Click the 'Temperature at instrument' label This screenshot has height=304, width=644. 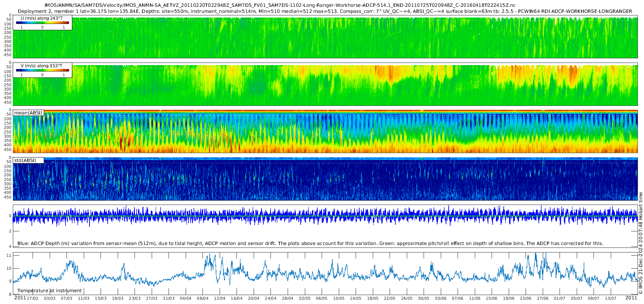pyautogui.click(x=49, y=291)
